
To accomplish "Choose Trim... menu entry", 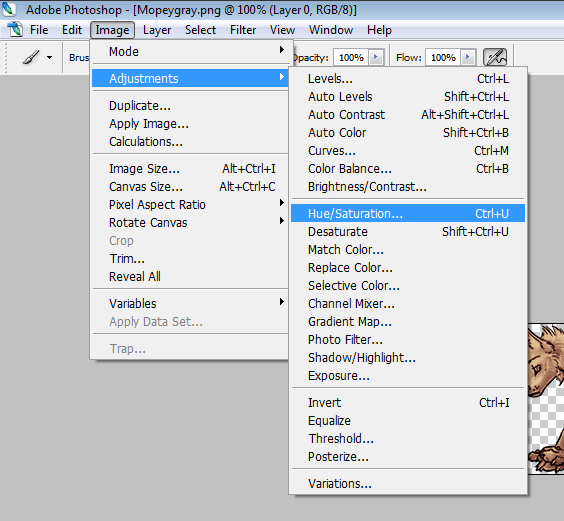I will (x=190, y=258).
